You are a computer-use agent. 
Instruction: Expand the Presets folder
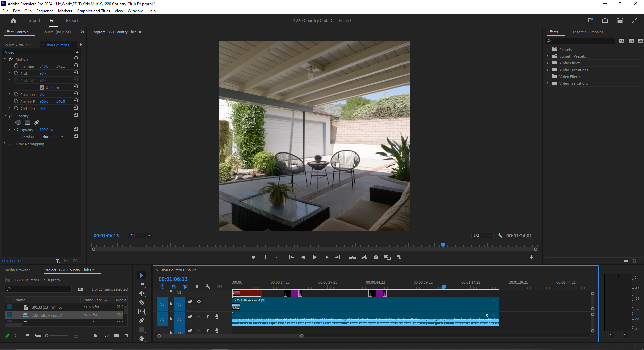click(548, 49)
